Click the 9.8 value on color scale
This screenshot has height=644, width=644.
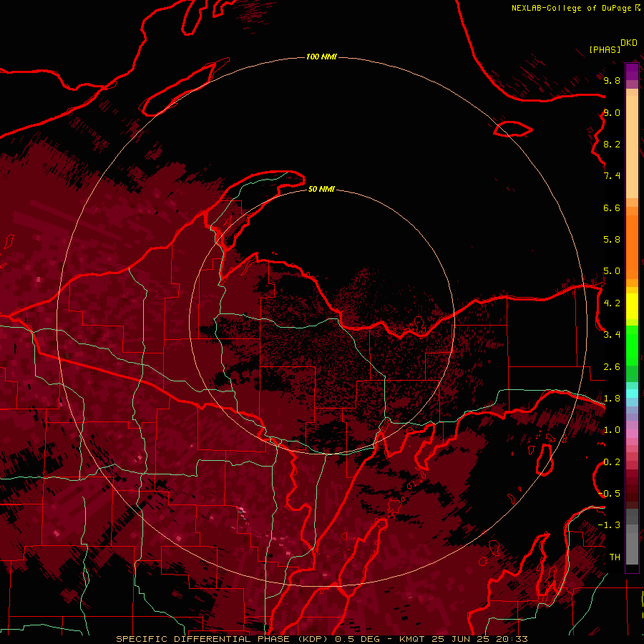click(612, 80)
